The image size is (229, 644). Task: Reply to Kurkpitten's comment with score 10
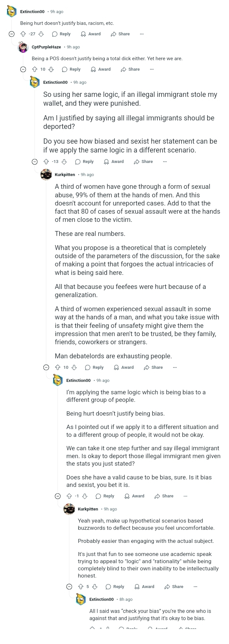tap(94, 367)
